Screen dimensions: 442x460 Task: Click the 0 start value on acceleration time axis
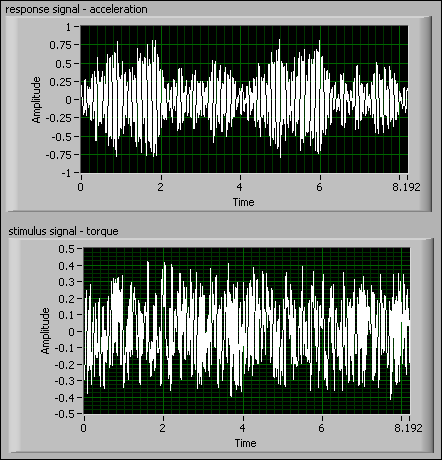pyautogui.click(x=81, y=187)
